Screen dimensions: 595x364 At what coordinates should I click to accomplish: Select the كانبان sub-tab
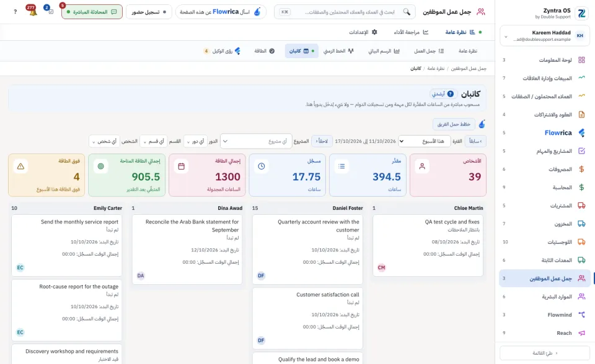click(x=302, y=51)
